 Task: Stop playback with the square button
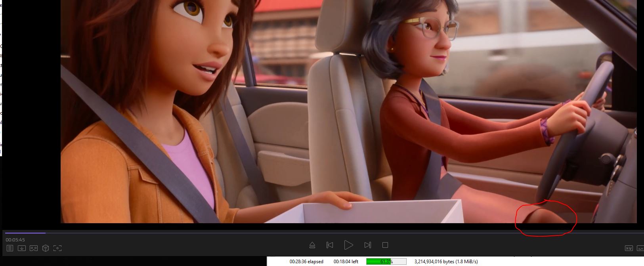[x=385, y=245]
